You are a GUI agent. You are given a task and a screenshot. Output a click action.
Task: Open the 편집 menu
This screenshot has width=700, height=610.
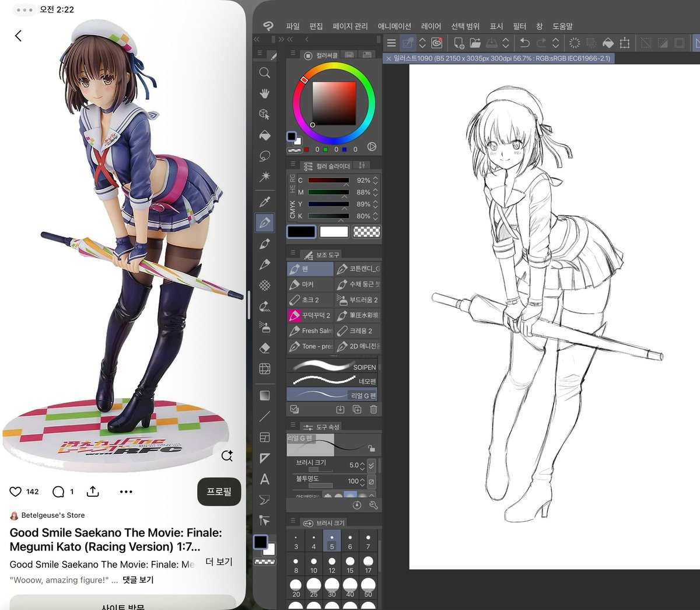316,26
